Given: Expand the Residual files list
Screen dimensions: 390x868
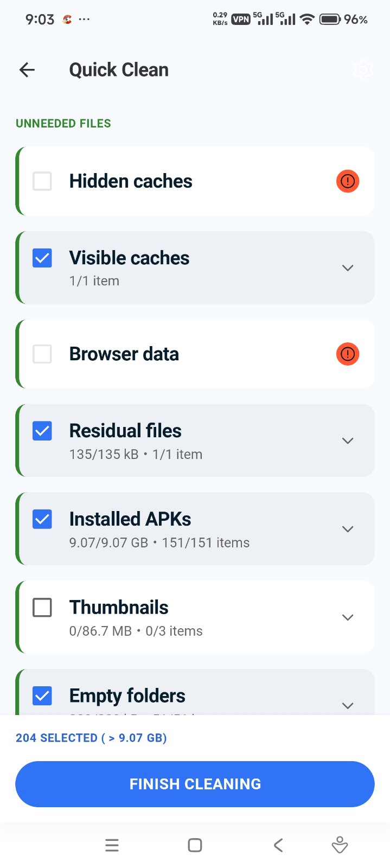Looking at the screenshot, I should pyautogui.click(x=348, y=441).
